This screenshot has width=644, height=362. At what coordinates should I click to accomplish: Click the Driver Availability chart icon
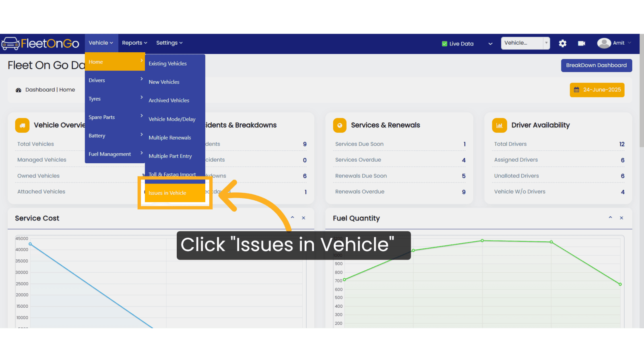coord(500,125)
